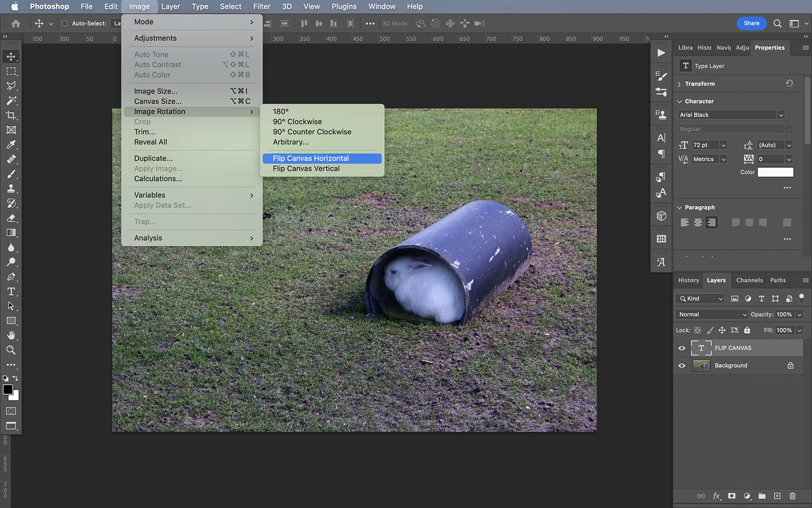The image size is (812, 508).
Task: Click the blue Share button
Action: [751, 23]
